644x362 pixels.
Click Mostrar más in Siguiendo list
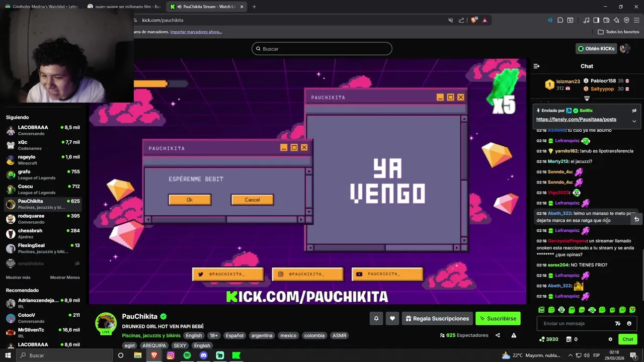point(18,278)
